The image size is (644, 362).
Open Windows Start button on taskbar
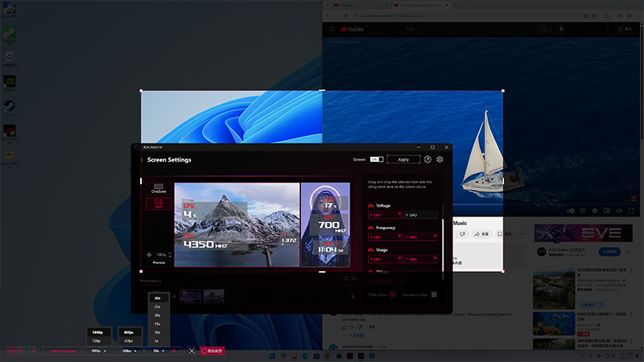coord(272,356)
